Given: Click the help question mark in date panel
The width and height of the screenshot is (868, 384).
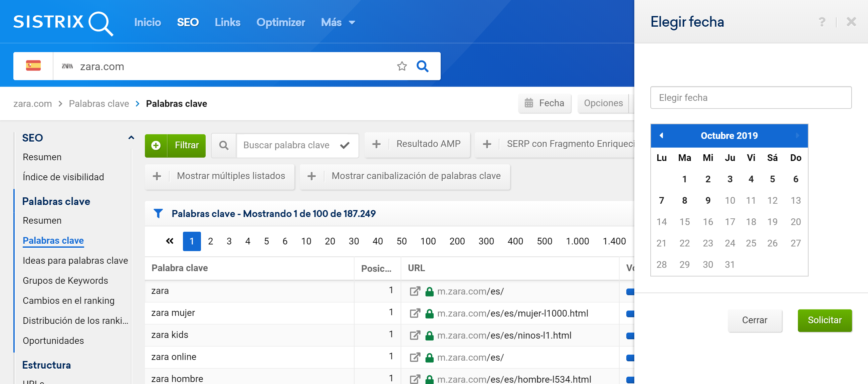Looking at the screenshot, I should pyautogui.click(x=822, y=22).
